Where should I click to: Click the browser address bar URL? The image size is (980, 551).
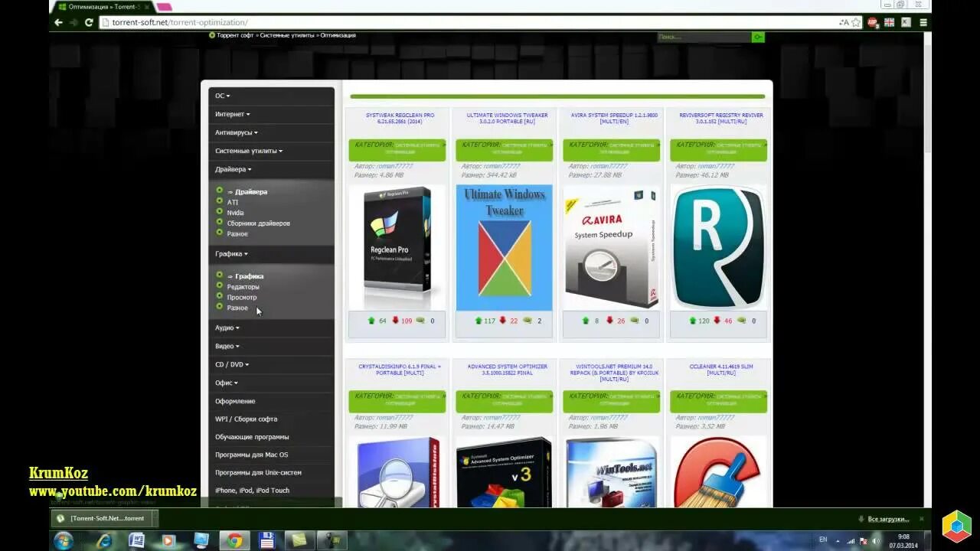[x=180, y=22]
